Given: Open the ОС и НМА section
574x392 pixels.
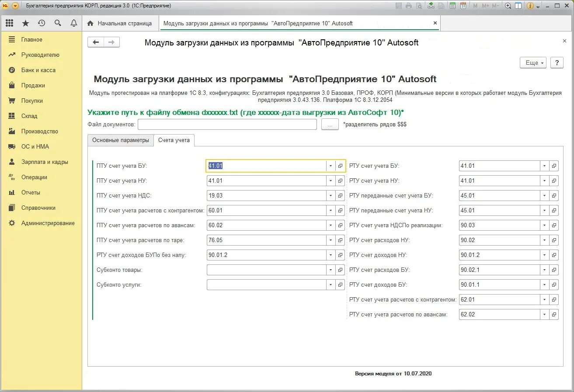Looking at the screenshot, I should click(35, 147).
